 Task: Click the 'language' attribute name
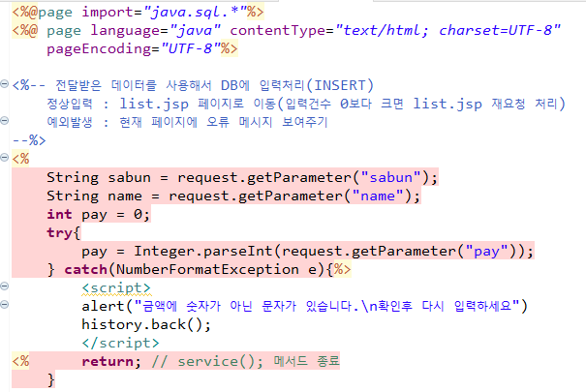pos(125,31)
